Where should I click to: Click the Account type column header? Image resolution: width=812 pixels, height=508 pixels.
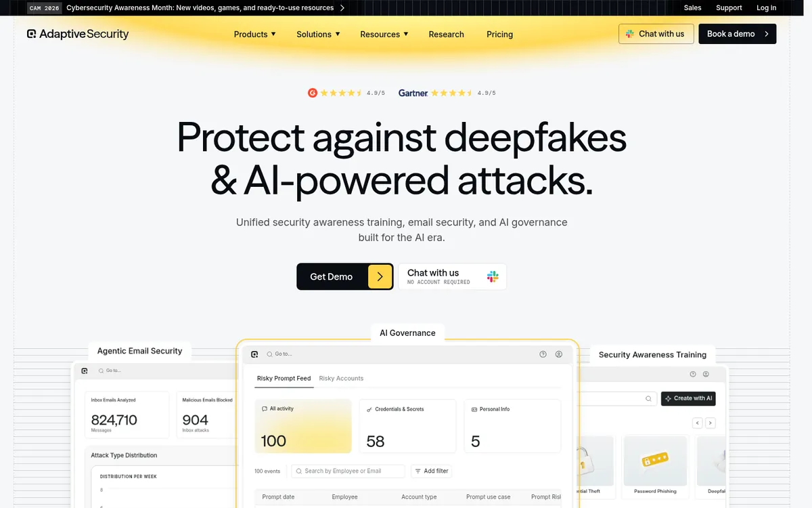coord(419,496)
